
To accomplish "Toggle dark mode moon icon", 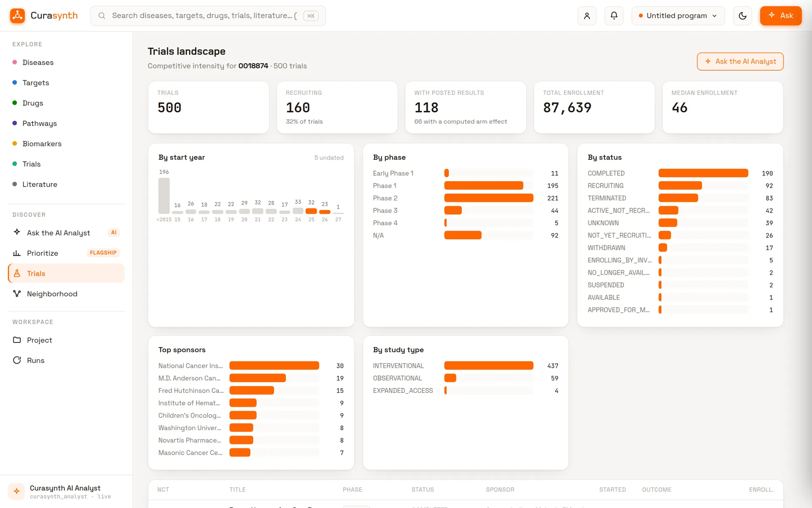I will [x=742, y=16].
